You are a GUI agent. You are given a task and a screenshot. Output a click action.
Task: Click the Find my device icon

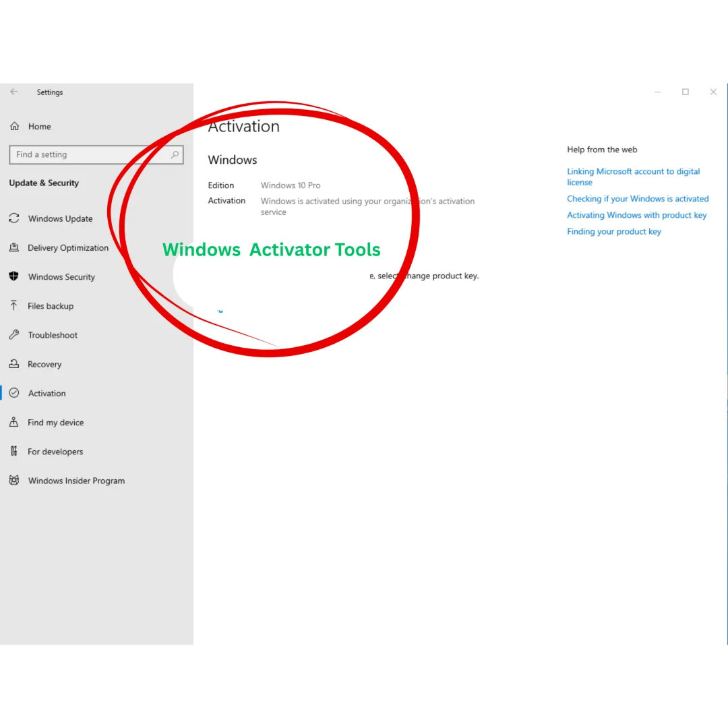coord(13,423)
